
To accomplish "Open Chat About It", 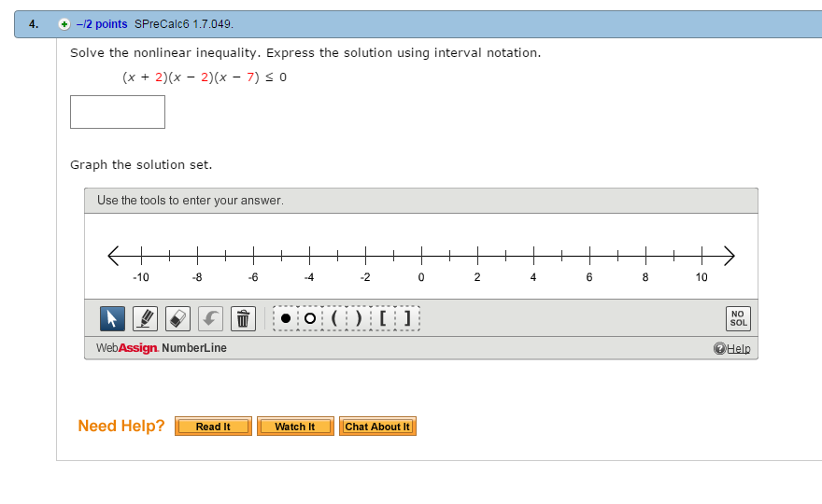I will (x=377, y=427).
